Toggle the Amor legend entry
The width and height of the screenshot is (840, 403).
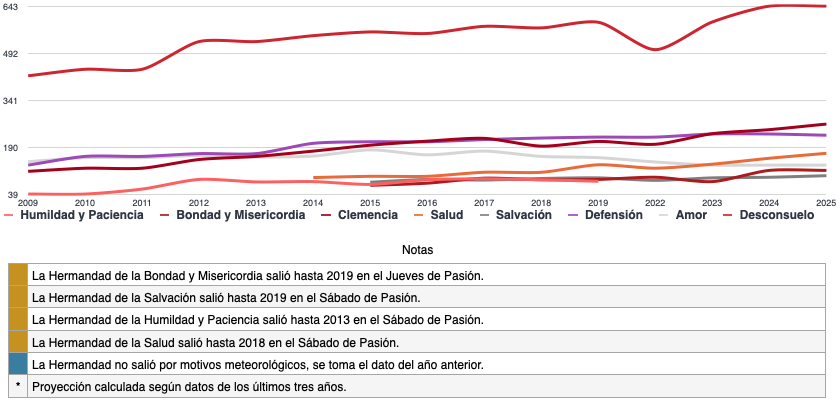click(690, 215)
